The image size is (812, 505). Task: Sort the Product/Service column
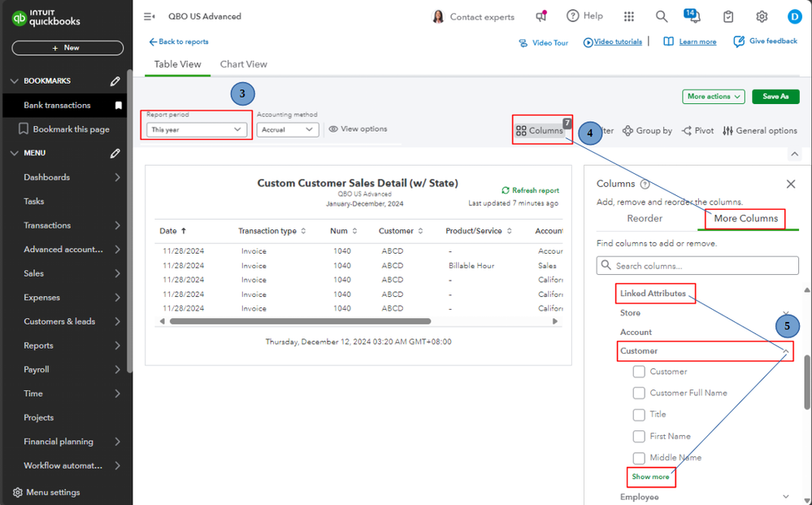point(510,231)
